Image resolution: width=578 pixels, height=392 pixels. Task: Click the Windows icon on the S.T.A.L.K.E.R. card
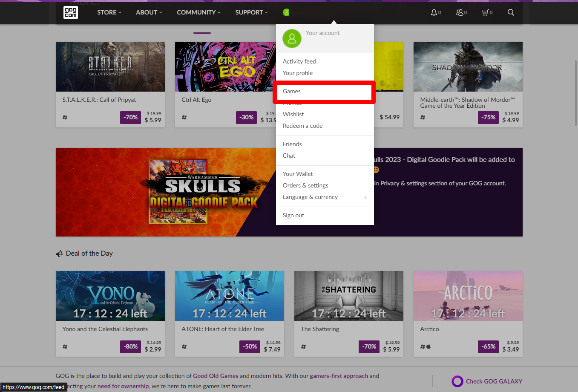coord(65,117)
